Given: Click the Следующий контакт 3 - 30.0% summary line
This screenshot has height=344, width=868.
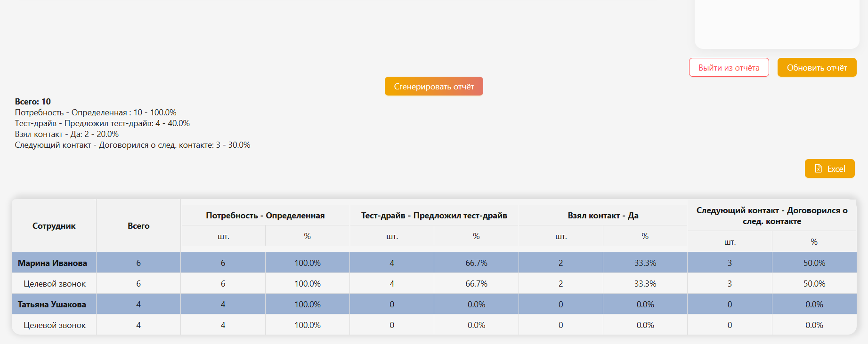Looking at the screenshot, I should click(x=132, y=145).
